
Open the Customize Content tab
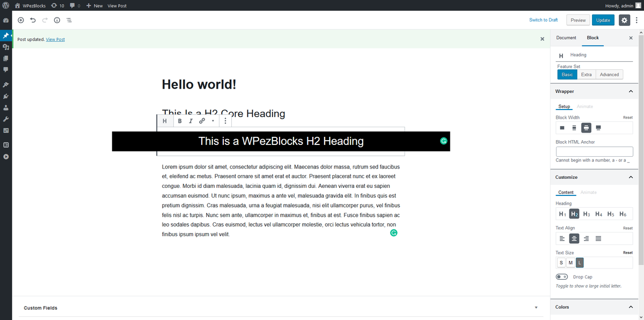point(566,192)
